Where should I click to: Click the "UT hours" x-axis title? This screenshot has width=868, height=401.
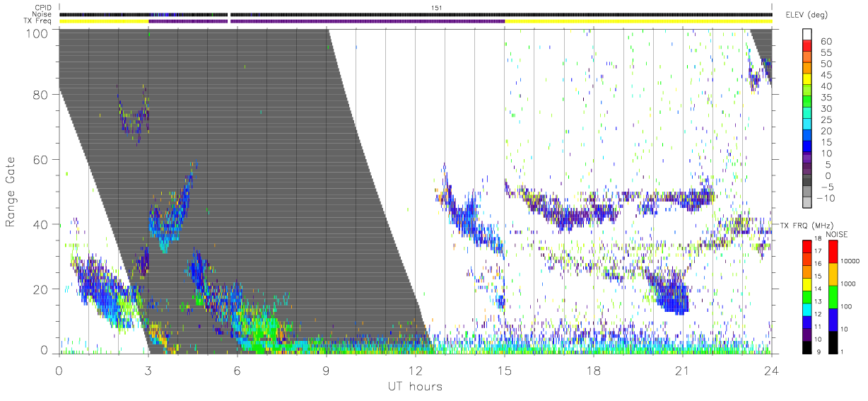pos(414,387)
